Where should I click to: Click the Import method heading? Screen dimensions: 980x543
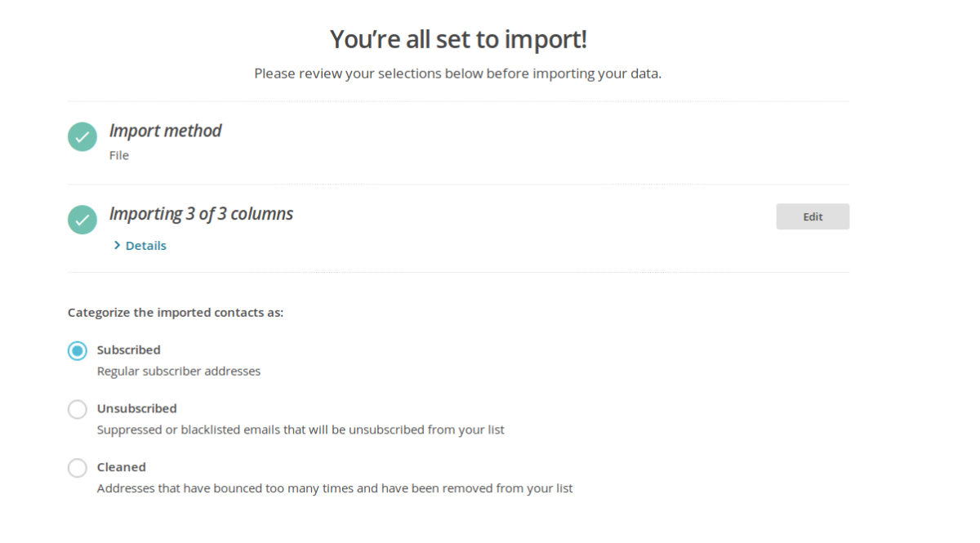165,131
